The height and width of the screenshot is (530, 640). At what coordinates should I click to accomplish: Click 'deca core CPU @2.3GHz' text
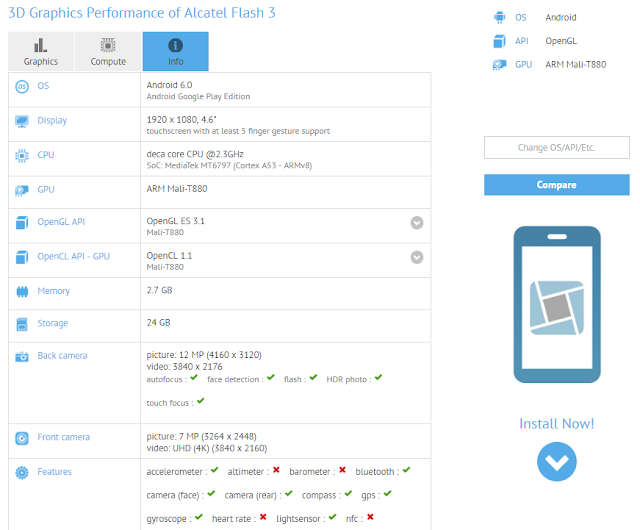pyautogui.click(x=195, y=154)
